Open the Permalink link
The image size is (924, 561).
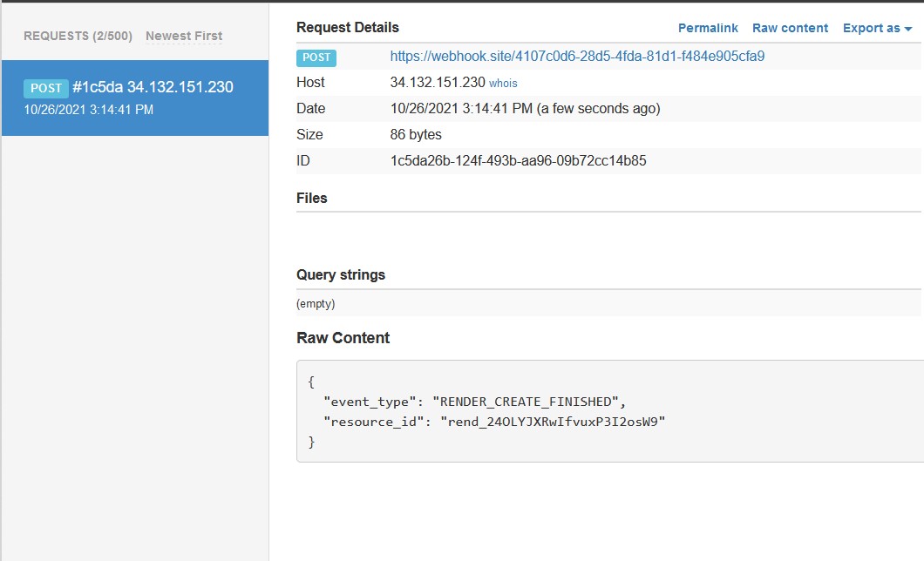708,28
